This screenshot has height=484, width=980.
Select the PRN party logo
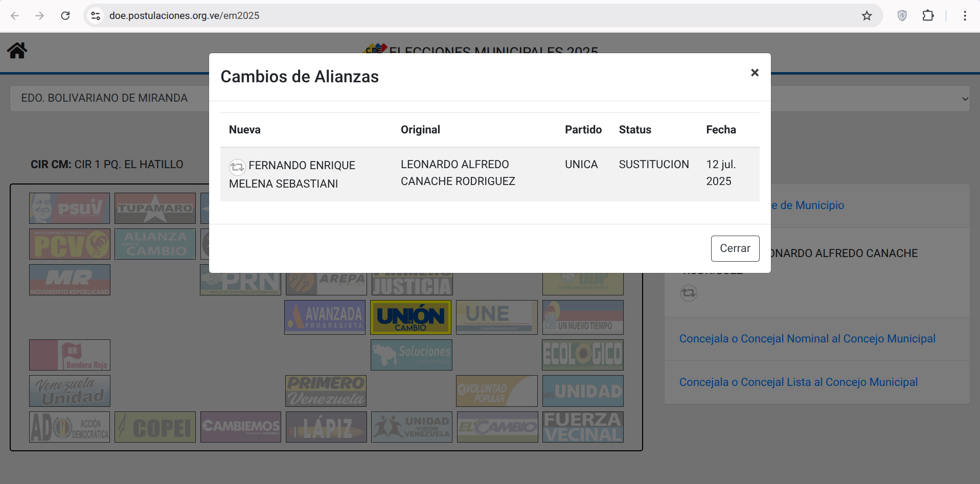coord(240,284)
